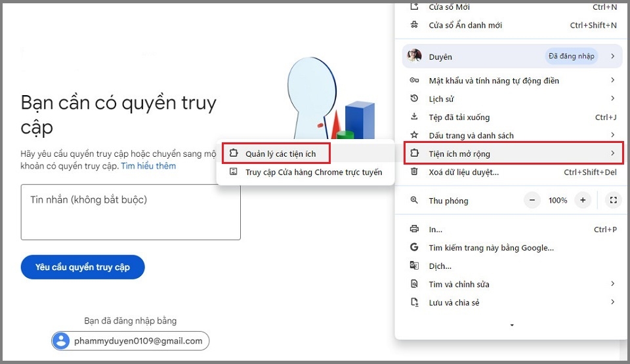Screen dimensions: 630x364
Task: Click the Ctrl+N shortcut text
Action: click(x=604, y=7)
